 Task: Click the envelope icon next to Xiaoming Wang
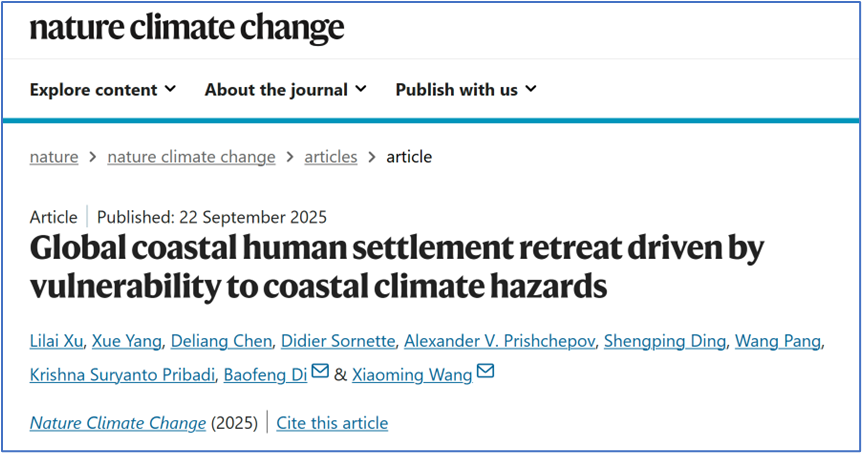coord(485,372)
